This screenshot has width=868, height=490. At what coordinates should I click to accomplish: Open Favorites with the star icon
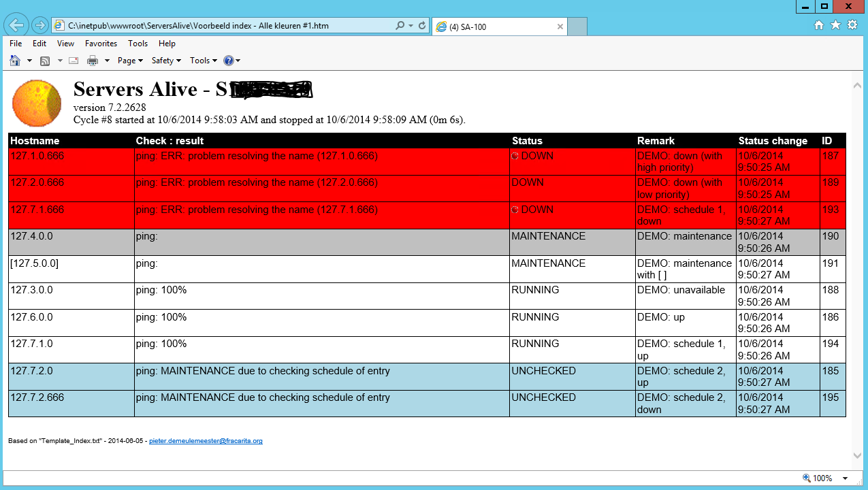pyautogui.click(x=836, y=25)
